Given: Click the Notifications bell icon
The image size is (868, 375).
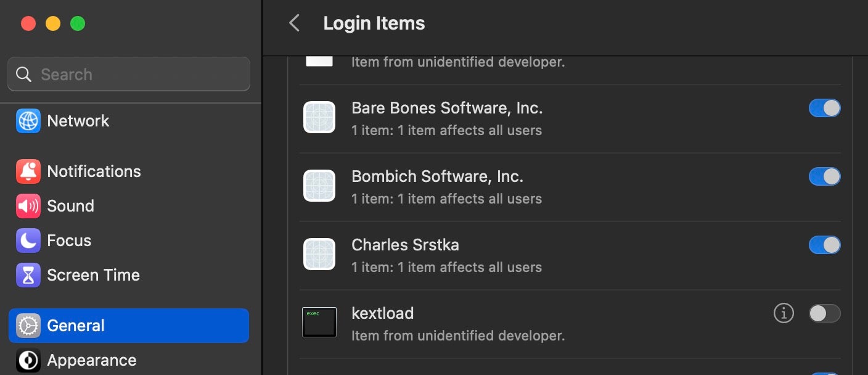Looking at the screenshot, I should 28,171.
